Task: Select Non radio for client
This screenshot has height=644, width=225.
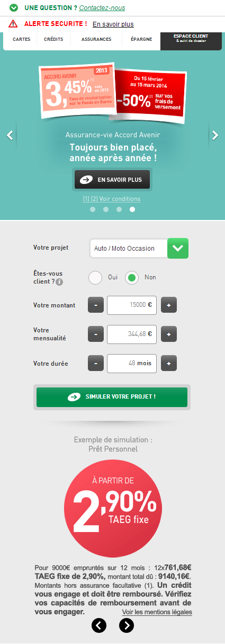Action: coord(132,277)
